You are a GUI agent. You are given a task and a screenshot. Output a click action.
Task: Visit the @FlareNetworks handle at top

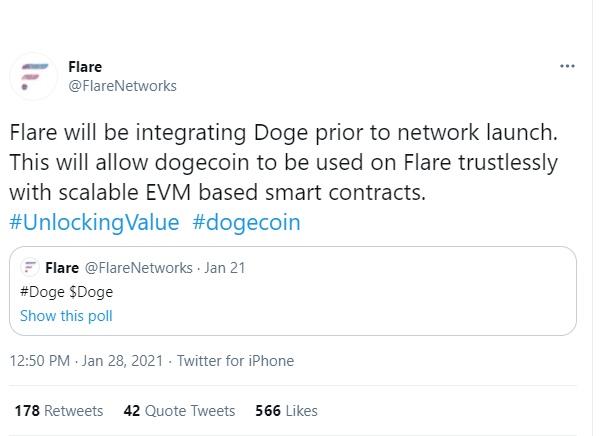(123, 86)
